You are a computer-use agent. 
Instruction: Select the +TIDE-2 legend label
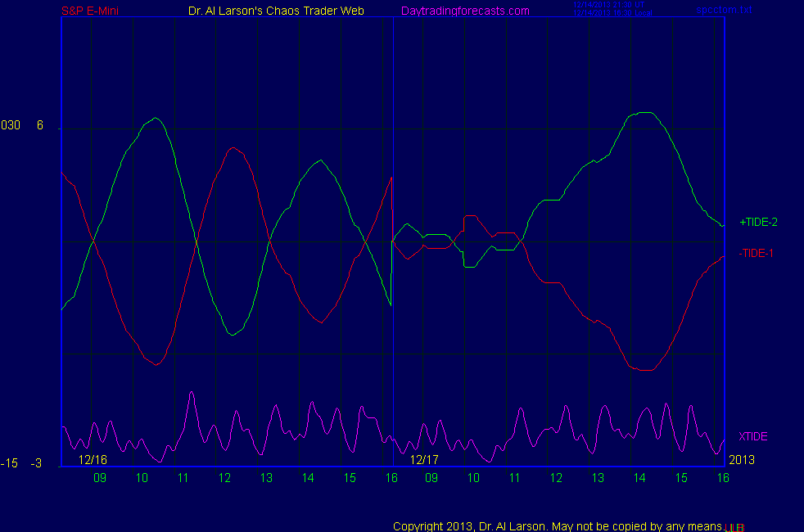(758, 222)
